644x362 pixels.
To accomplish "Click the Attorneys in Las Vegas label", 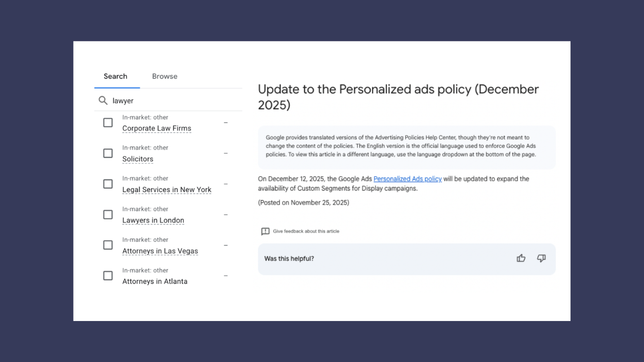I will pyautogui.click(x=160, y=251).
